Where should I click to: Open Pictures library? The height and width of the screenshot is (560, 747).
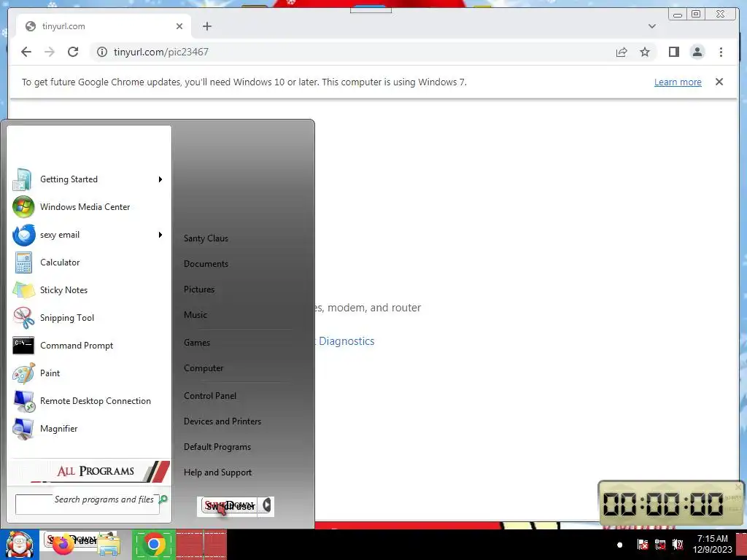click(199, 289)
